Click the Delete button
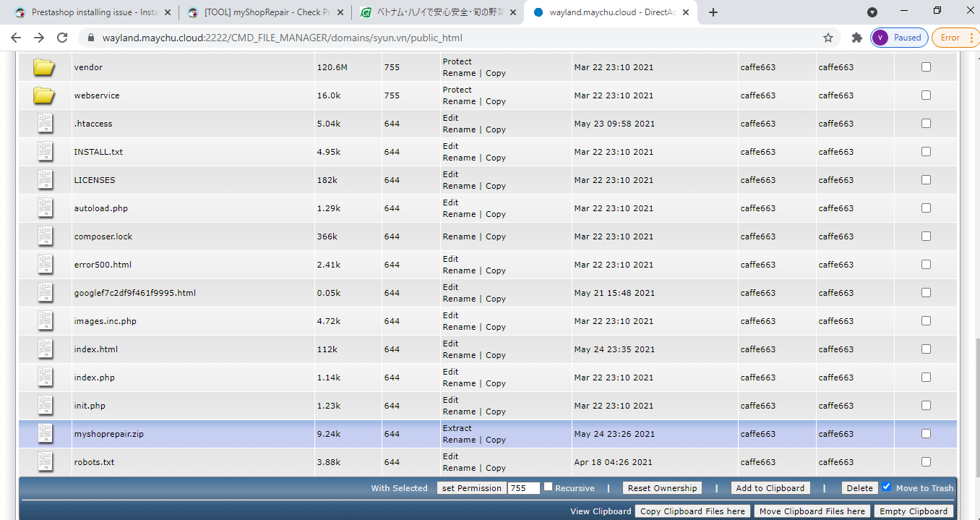Viewport: 980px width, 520px height. click(x=859, y=488)
